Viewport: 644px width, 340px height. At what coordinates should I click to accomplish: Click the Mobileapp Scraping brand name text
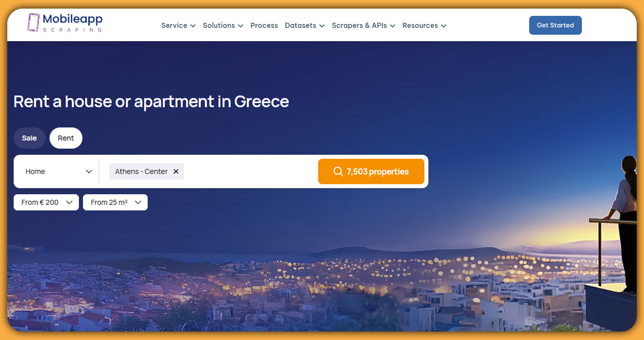point(72,22)
